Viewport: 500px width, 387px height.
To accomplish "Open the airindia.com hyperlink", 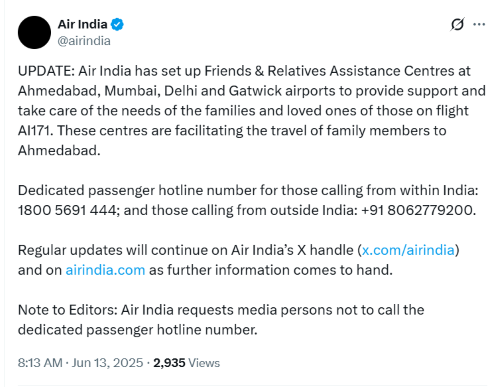I will [x=105, y=270].
